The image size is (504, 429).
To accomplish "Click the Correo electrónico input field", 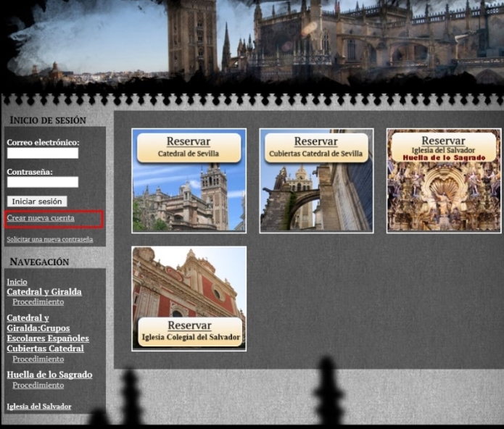I will coord(43,153).
